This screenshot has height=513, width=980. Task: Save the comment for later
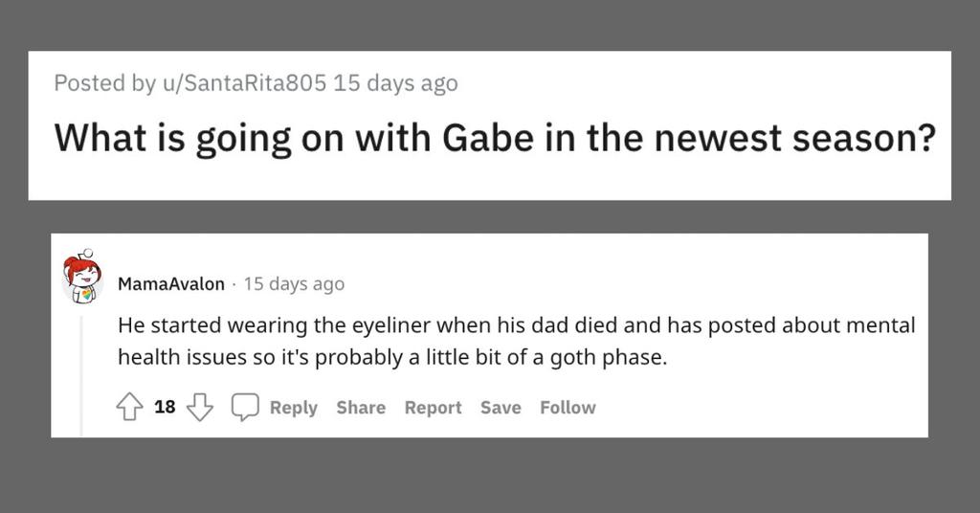pyautogui.click(x=501, y=408)
